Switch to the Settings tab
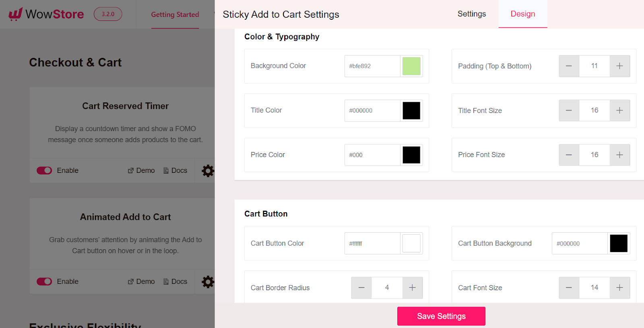 471,14
